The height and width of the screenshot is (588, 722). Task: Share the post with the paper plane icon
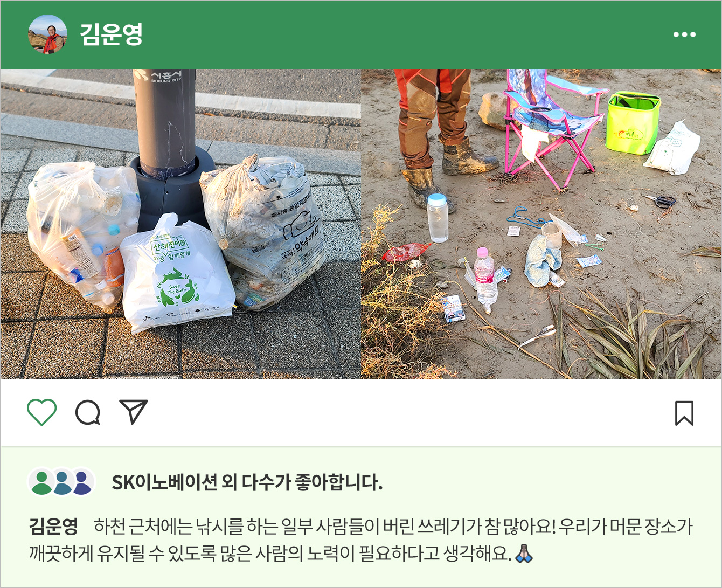(134, 412)
